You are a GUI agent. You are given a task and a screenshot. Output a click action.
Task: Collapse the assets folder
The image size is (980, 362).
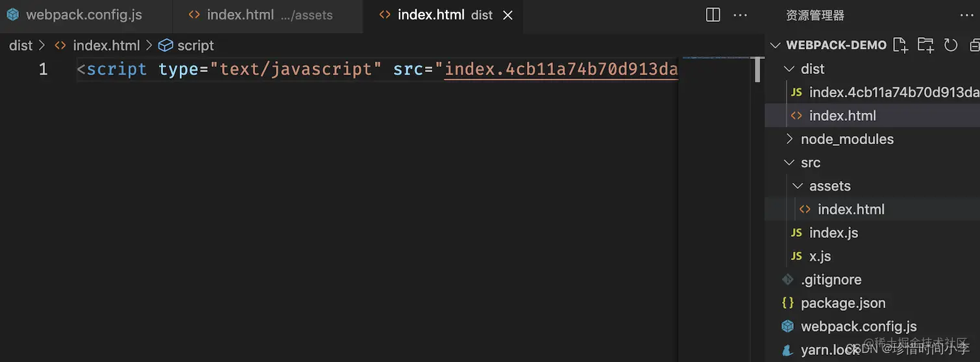[797, 186]
